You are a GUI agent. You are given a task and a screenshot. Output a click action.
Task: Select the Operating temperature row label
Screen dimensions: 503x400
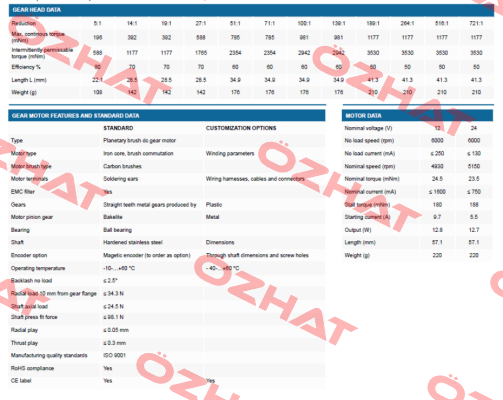tap(38, 268)
